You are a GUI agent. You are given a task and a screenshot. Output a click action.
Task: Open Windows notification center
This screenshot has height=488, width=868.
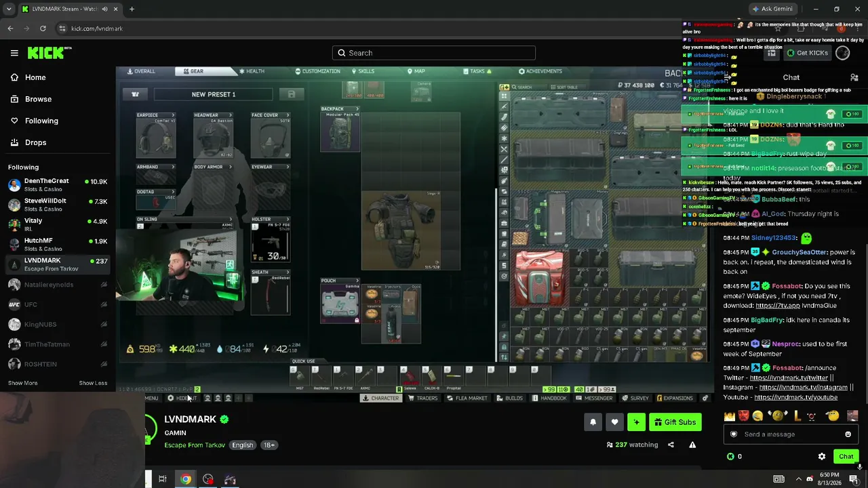[853, 479]
